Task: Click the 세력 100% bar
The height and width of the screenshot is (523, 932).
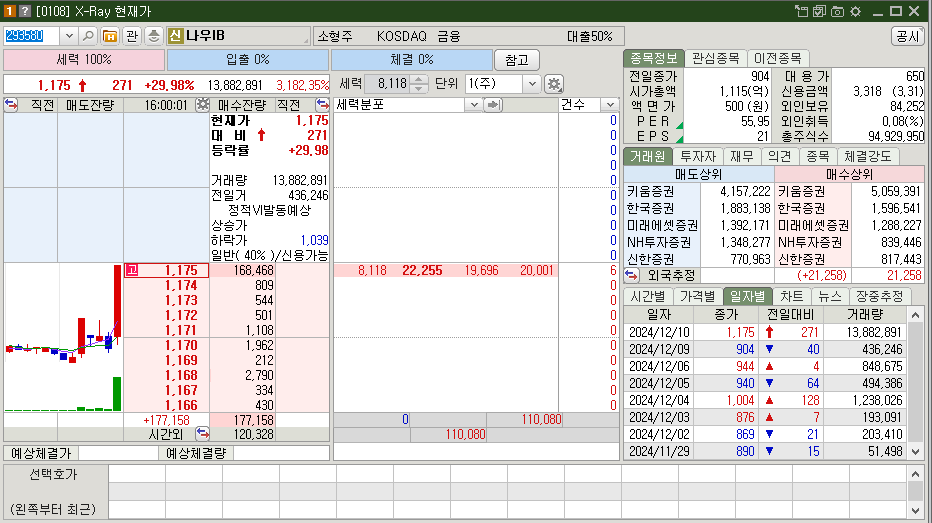Action: pyautogui.click(x=84, y=60)
